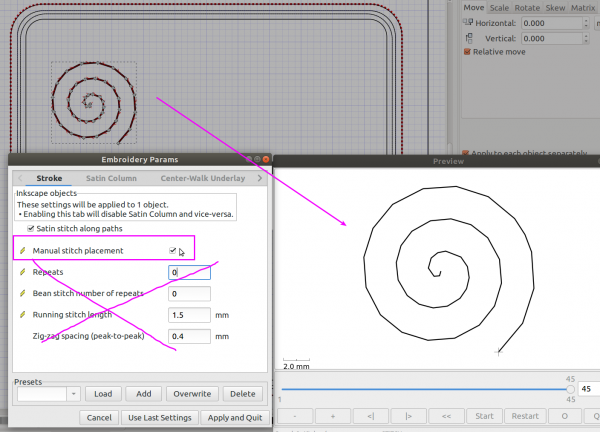Image resolution: width=600 pixels, height=432 pixels.
Task: Open the Presets dropdown list
Action: click(x=72, y=394)
